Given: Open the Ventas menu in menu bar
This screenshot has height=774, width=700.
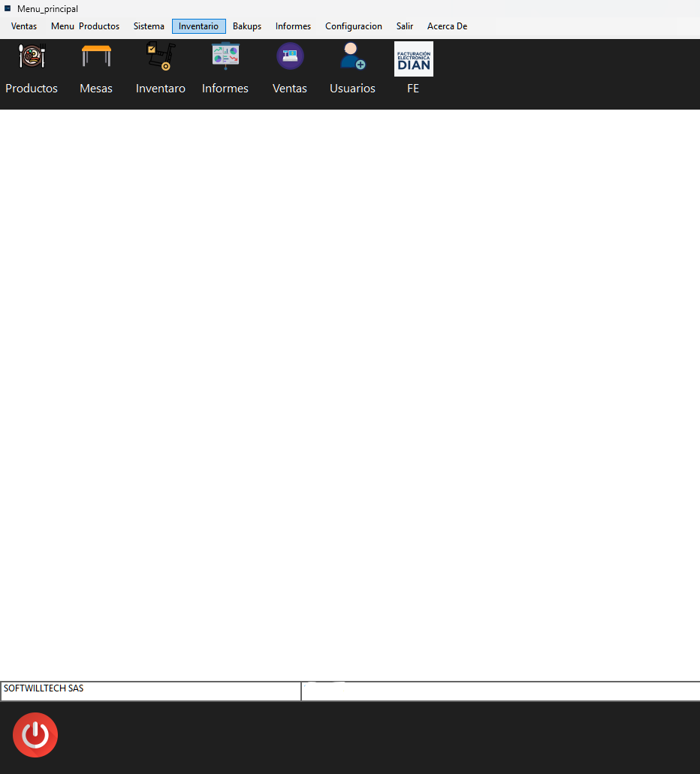Looking at the screenshot, I should (24, 26).
